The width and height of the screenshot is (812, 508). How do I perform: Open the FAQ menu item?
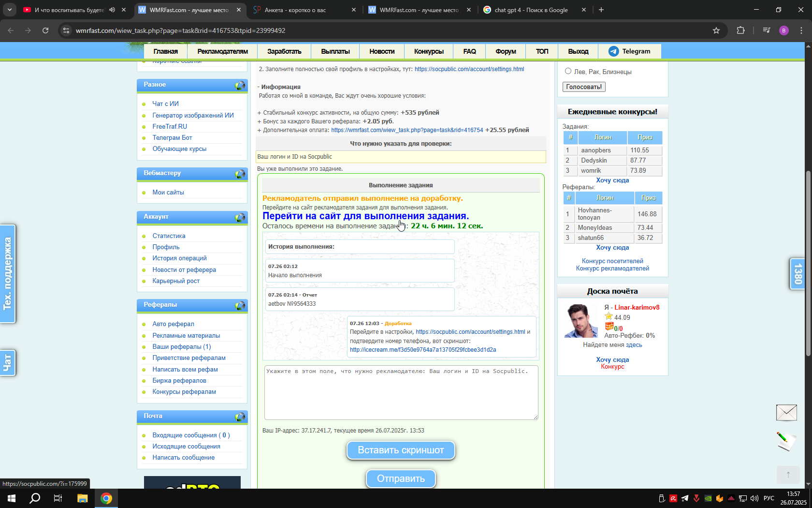click(x=469, y=51)
